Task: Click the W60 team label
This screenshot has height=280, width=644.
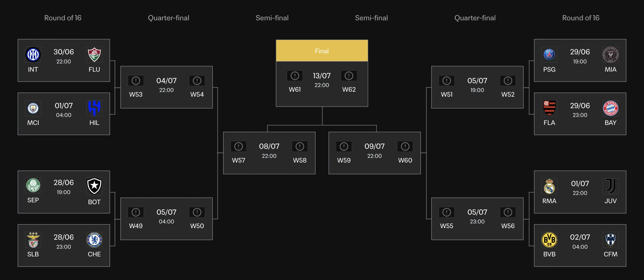Action: [405, 160]
